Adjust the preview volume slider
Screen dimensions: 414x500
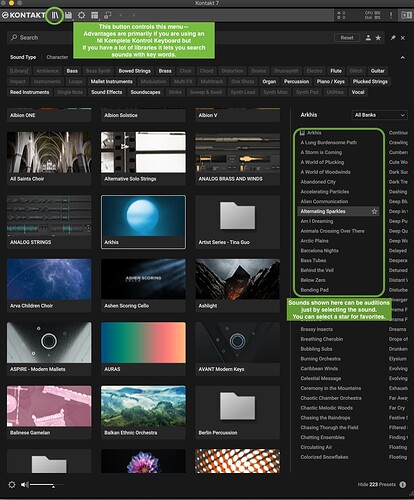[42, 485]
